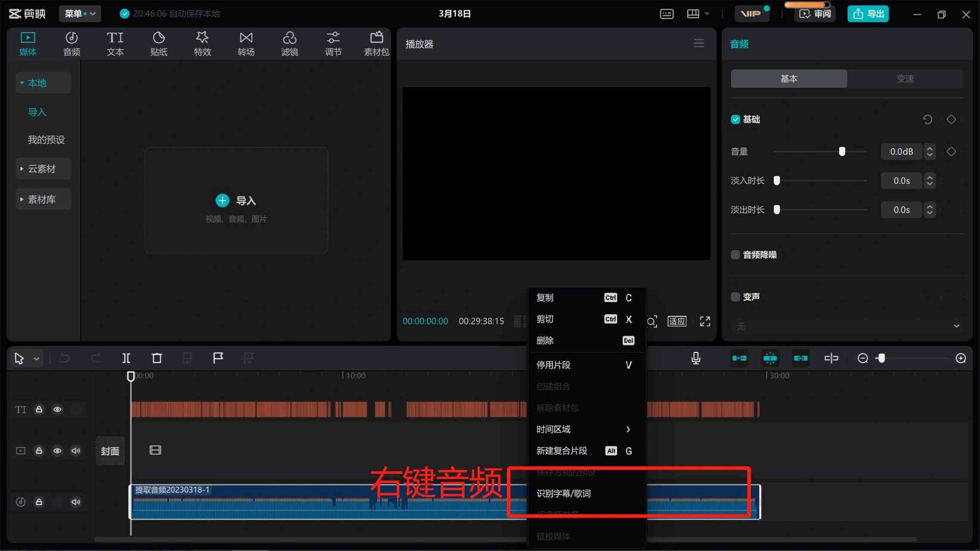The width and height of the screenshot is (980, 551).
Task: Select the 音频 (Audio) tool tab
Action: coord(72,44)
